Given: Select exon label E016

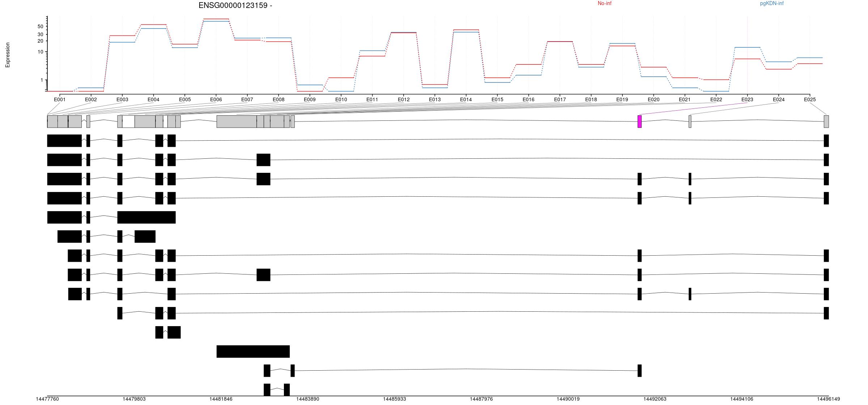Looking at the screenshot, I should (528, 99).
